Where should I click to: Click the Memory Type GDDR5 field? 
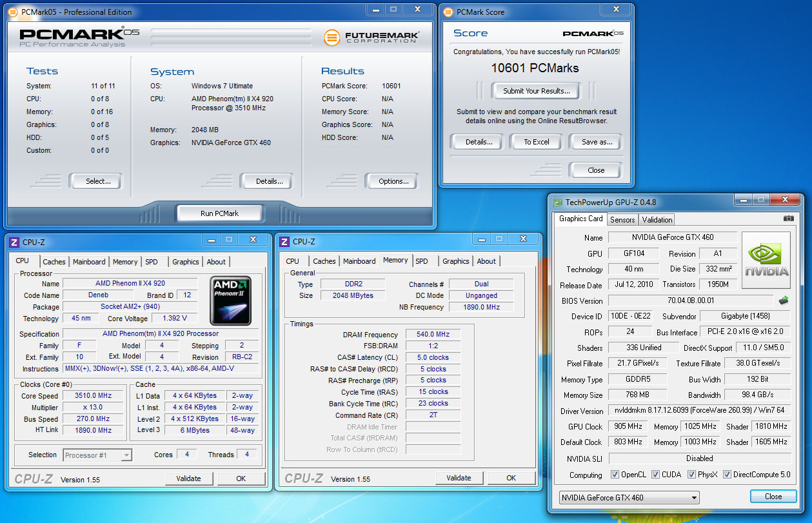pos(637,379)
